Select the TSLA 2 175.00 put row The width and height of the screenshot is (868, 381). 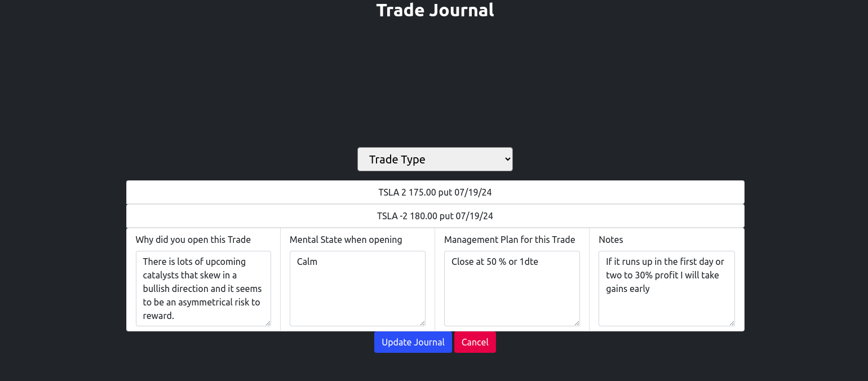435,192
